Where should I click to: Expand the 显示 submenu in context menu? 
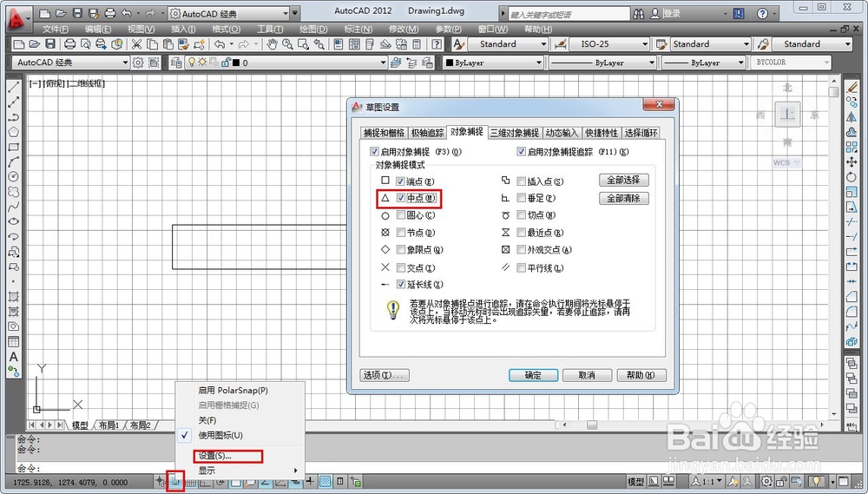click(x=240, y=471)
